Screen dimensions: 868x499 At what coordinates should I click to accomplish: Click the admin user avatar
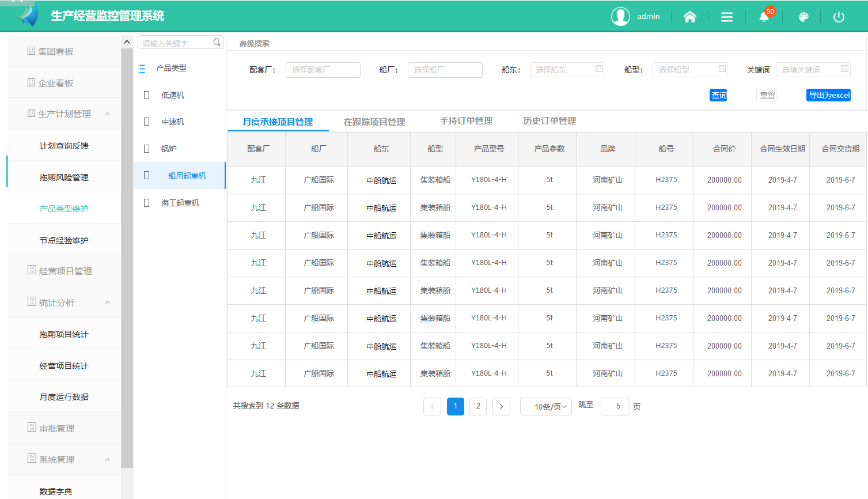[x=620, y=17]
